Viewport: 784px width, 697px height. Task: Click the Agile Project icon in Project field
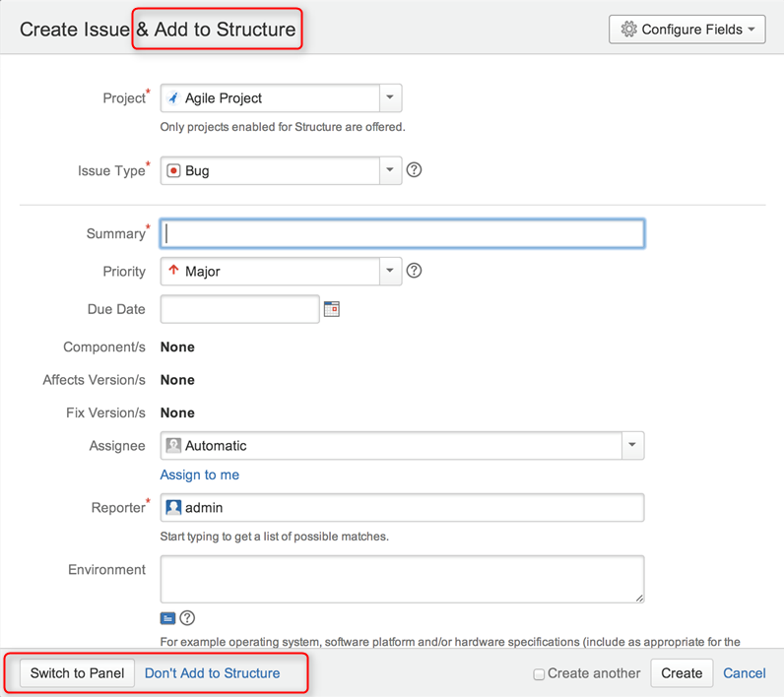[x=173, y=98]
